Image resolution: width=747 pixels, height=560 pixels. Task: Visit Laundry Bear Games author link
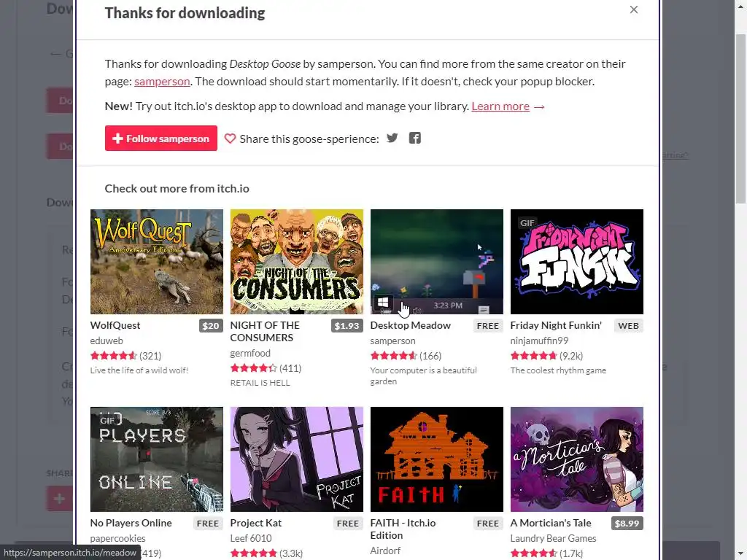point(553,538)
